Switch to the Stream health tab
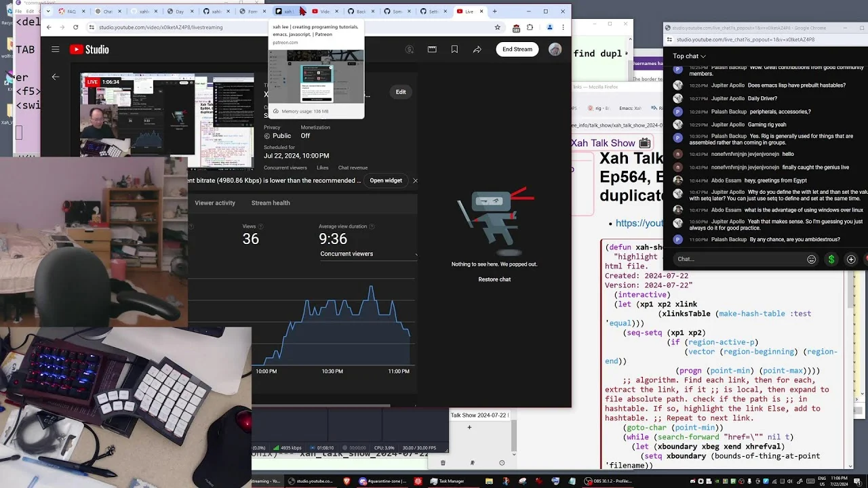 [271, 203]
